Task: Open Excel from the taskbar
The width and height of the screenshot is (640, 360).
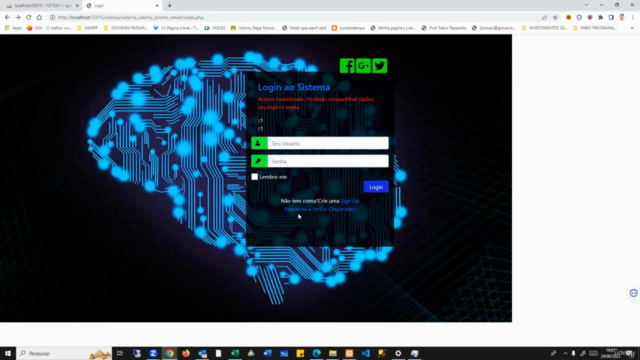Action: (x=235, y=353)
